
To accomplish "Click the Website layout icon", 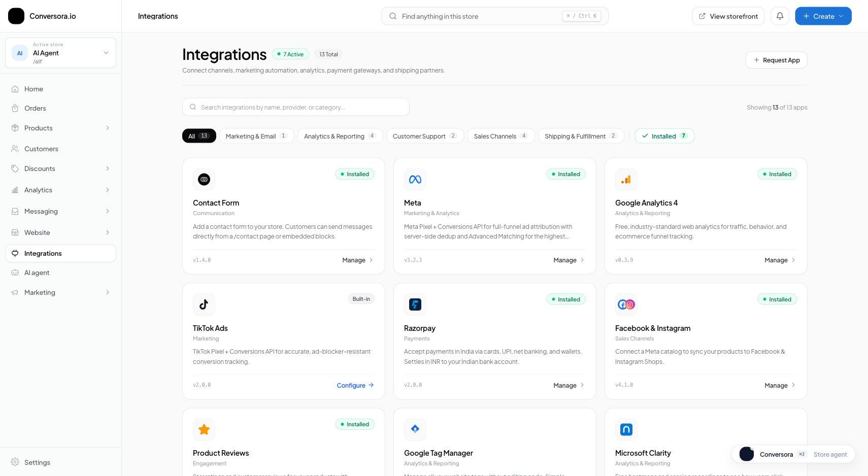I will coord(15,232).
